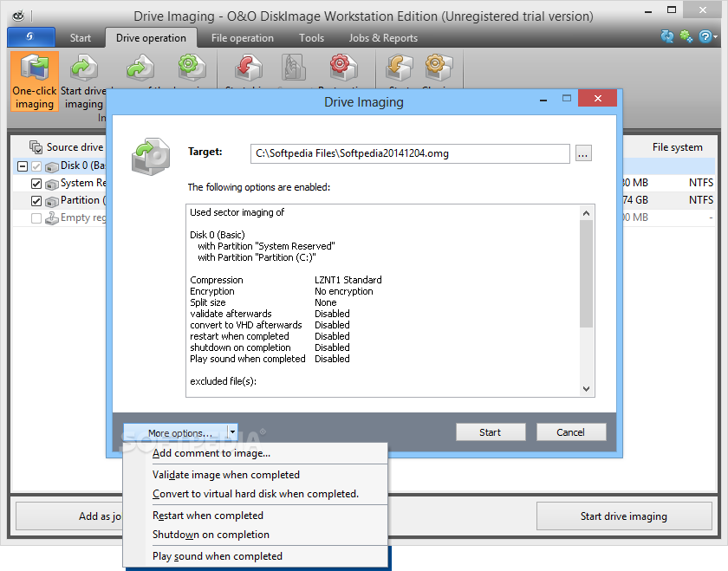Uncheck the System Reserved partition checkbox
The height and width of the screenshot is (571, 728).
pyautogui.click(x=36, y=184)
